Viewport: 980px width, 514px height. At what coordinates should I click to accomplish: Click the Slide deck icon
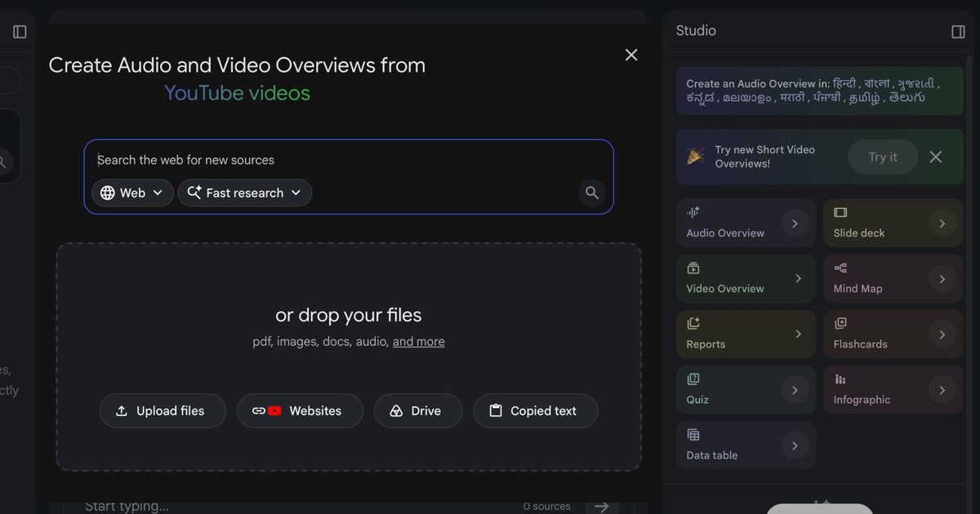[x=840, y=212]
